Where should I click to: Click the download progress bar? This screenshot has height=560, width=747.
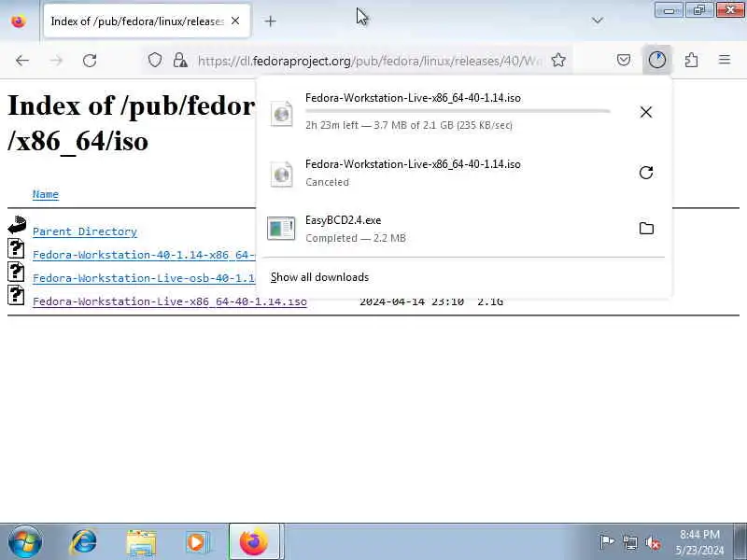point(458,111)
